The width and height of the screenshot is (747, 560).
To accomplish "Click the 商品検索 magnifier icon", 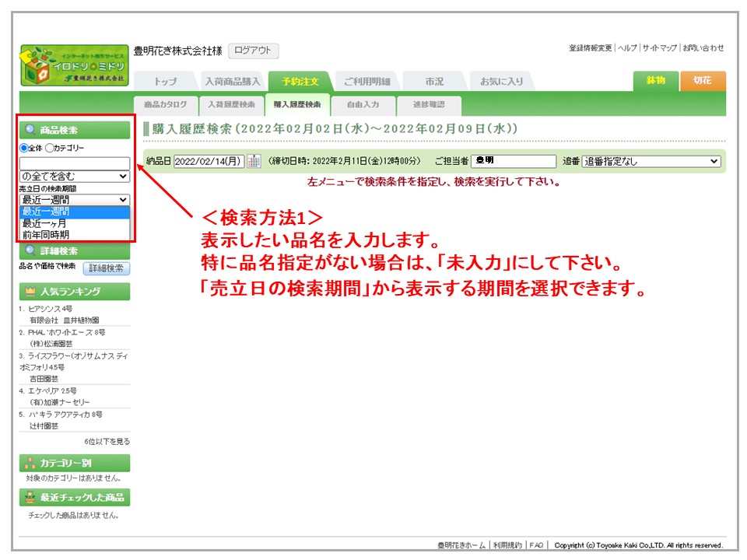I will click(x=30, y=131).
